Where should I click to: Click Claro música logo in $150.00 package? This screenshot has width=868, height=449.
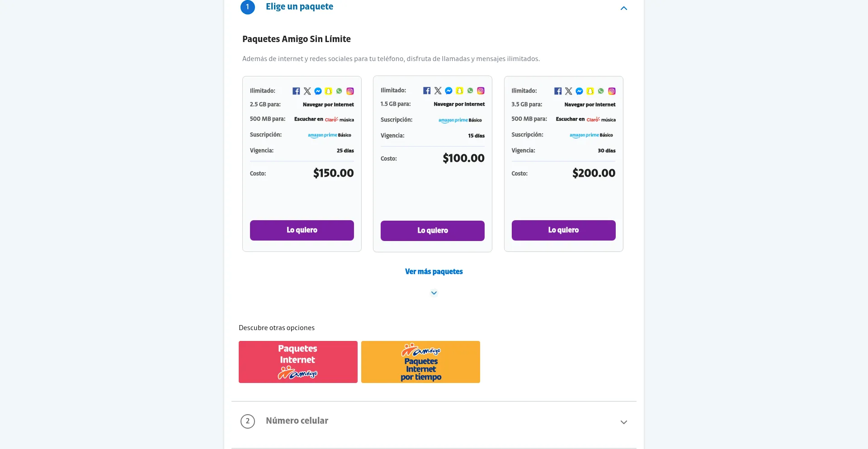339,120
